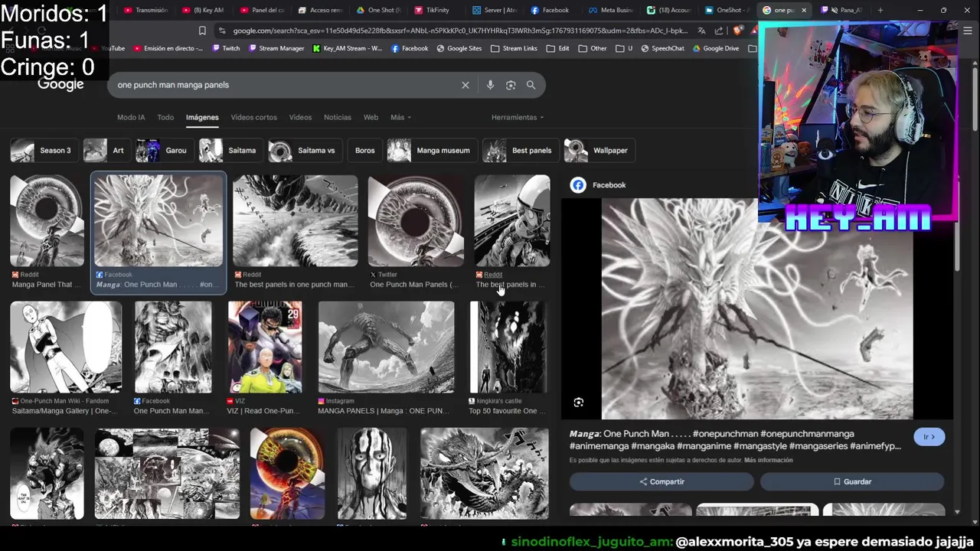
Task: Open the Stream Manager bookmark
Action: tap(276, 48)
